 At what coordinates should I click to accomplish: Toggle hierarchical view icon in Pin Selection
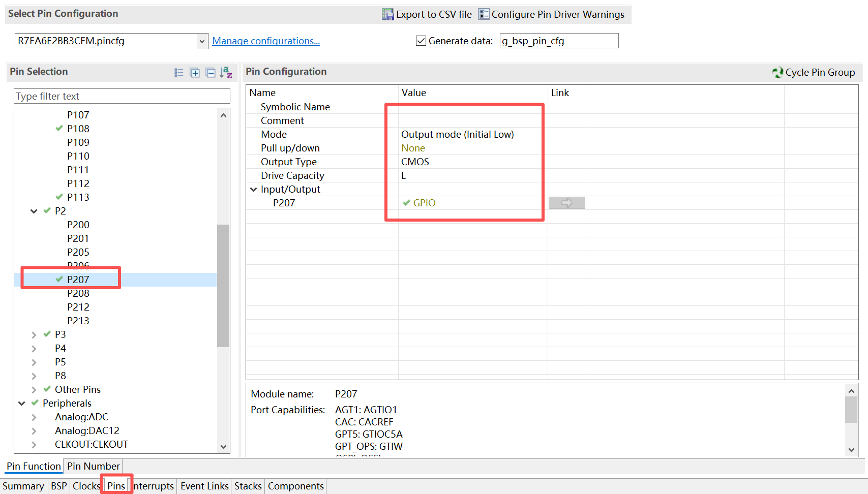[179, 73]
